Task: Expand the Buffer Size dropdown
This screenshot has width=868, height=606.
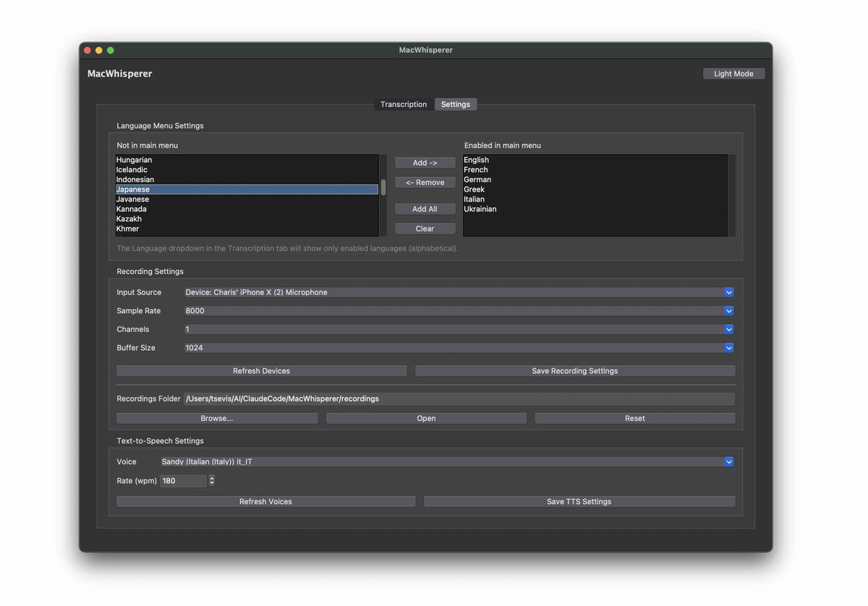Action: (459, 348)
